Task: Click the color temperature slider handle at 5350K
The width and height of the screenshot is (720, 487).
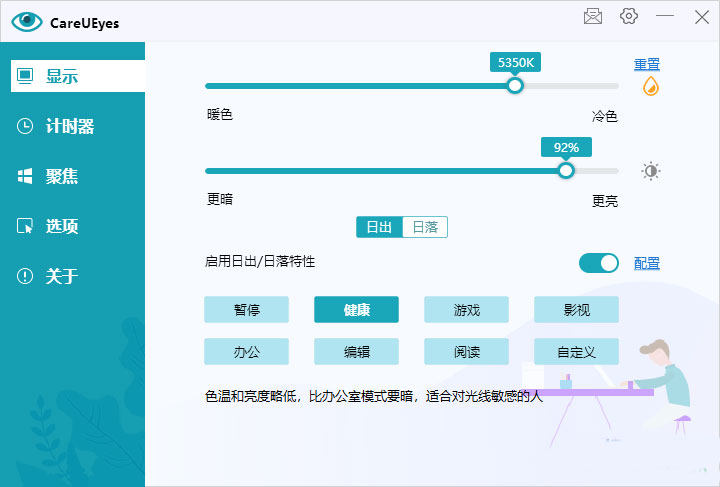Action: (515, 85)
